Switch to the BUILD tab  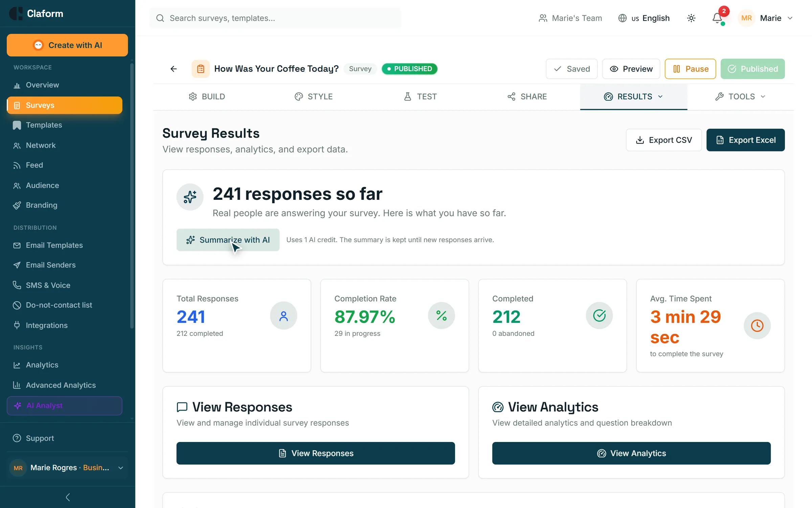(207, 97)
